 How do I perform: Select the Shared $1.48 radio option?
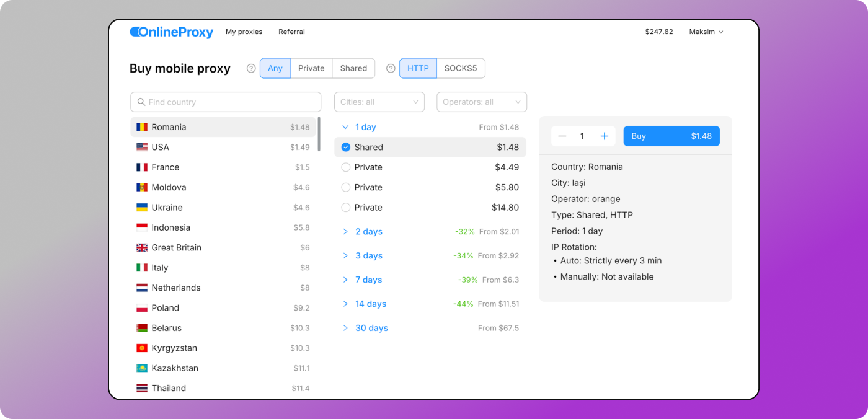346,148
